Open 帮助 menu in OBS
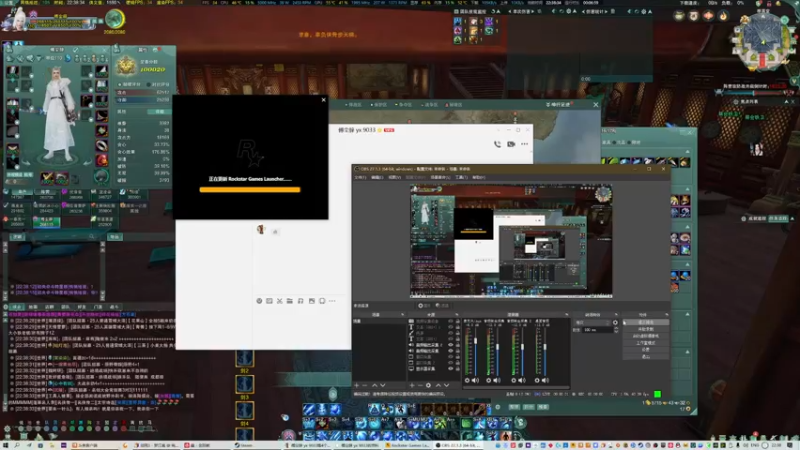The image size is (800, 450). (x=479, y=177)
